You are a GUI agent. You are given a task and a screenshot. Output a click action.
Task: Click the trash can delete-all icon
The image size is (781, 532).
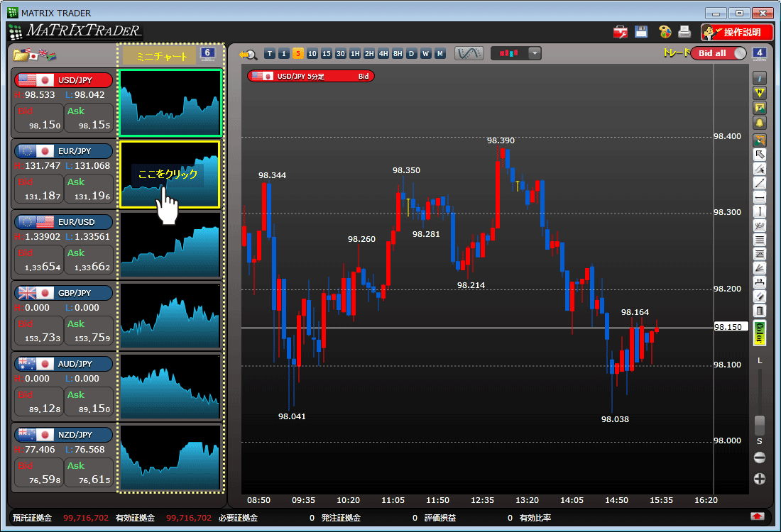coord(759,311)
